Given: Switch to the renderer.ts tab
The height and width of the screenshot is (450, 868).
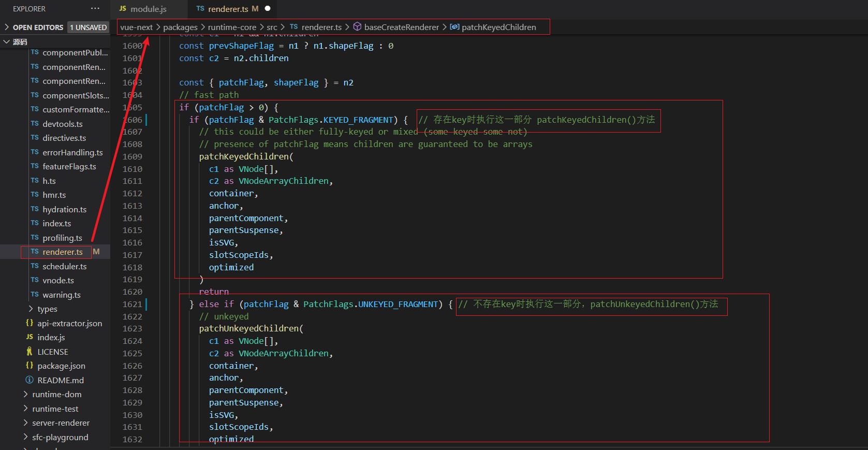Looking at the screenshot, I should click(228, 9).
